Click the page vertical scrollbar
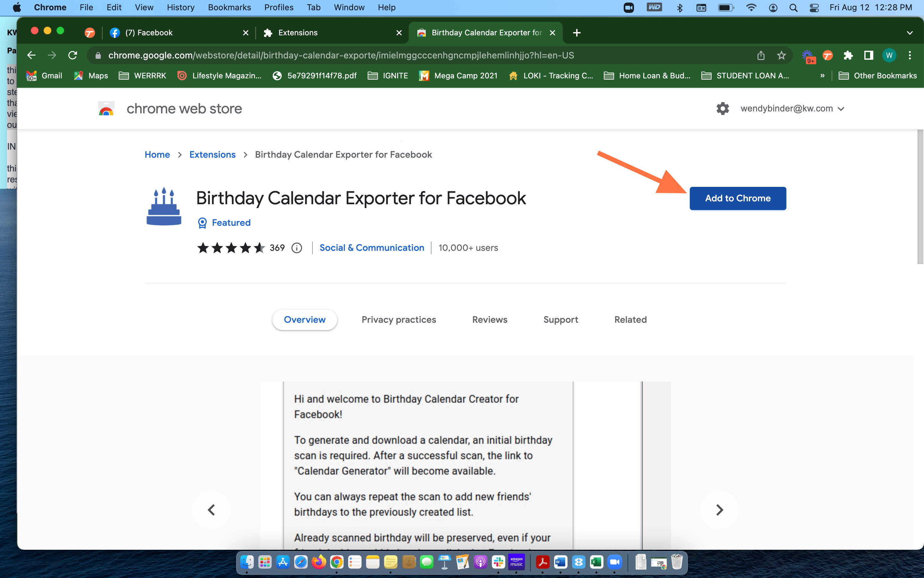924x578 pixels. pos(920,197)
